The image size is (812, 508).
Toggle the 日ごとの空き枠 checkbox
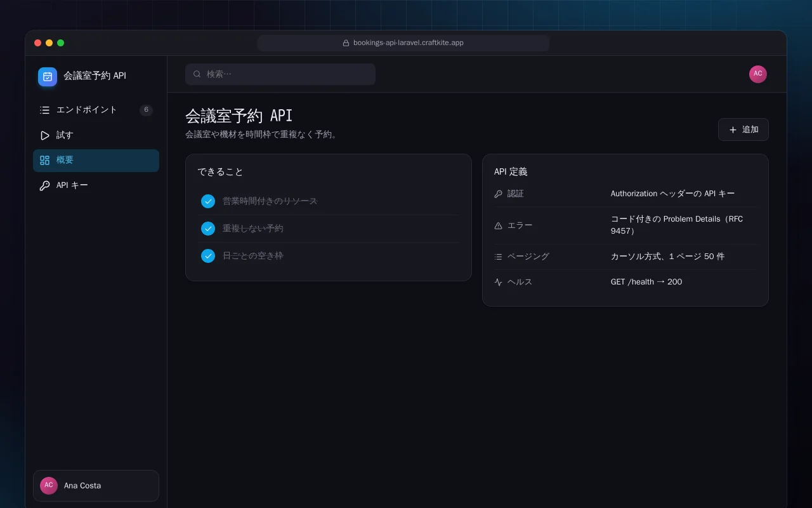[208, 256]
